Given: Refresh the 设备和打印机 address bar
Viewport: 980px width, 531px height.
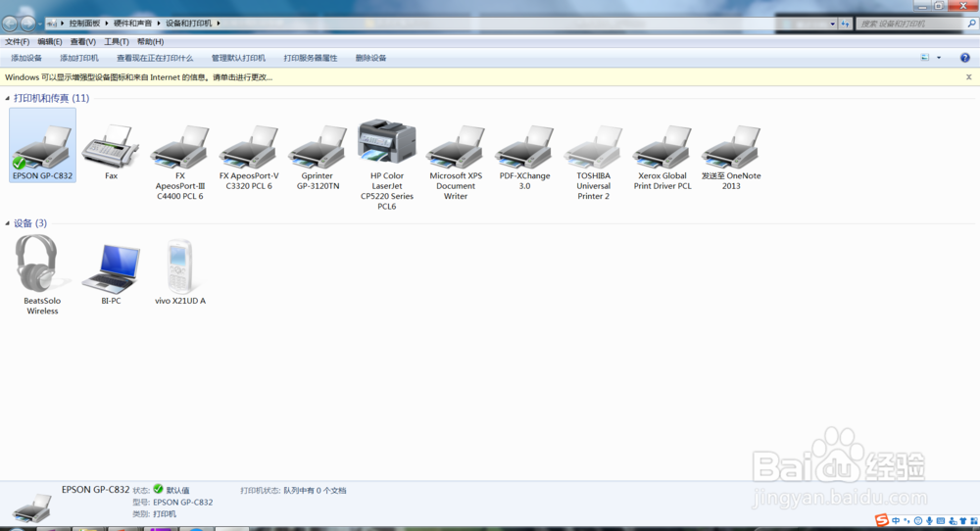Looking at the screenshot, I should tap(845, 24).
